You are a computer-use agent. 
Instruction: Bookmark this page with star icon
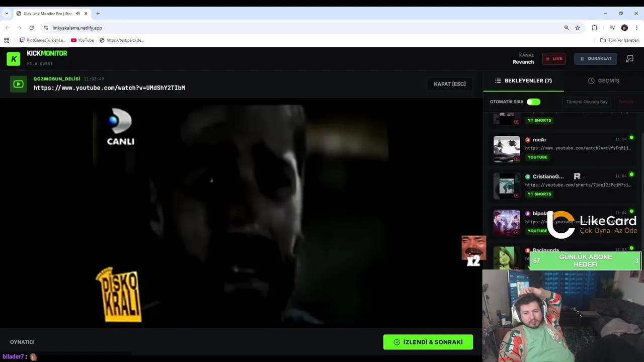coord(578,28)
